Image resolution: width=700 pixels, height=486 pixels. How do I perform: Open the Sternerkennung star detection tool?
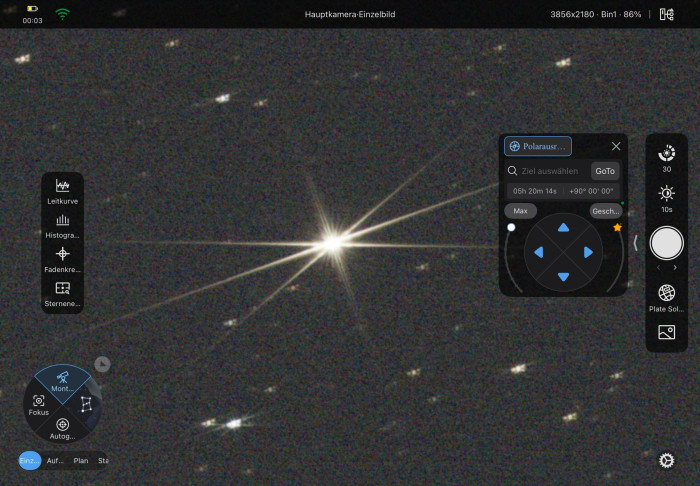[x=62, y=294]
